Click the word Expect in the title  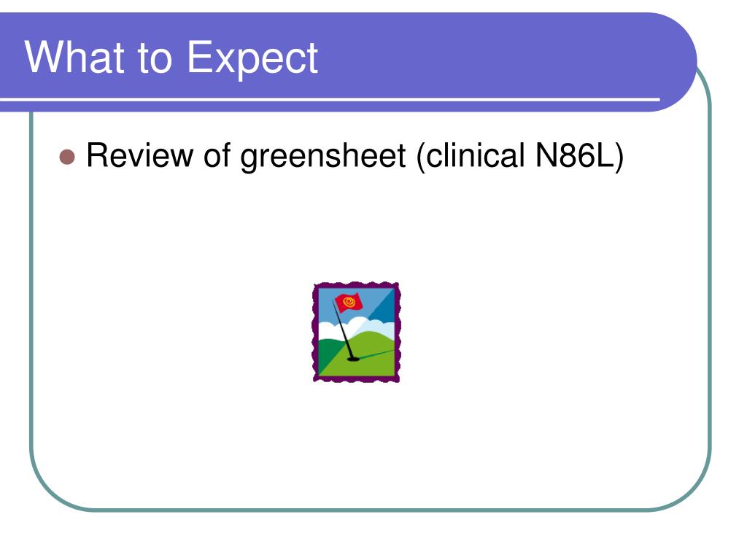[x=252, y=58]
